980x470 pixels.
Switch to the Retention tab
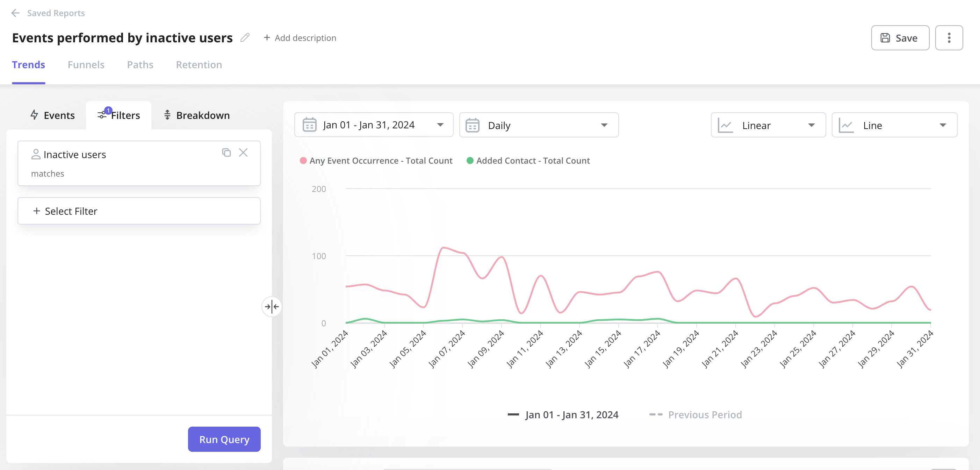(x=199, y=64)
